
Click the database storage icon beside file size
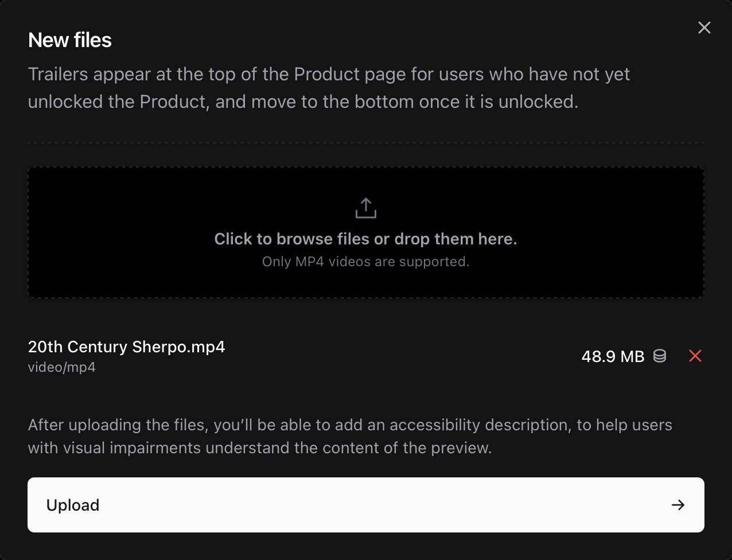(x=660, y=356)
